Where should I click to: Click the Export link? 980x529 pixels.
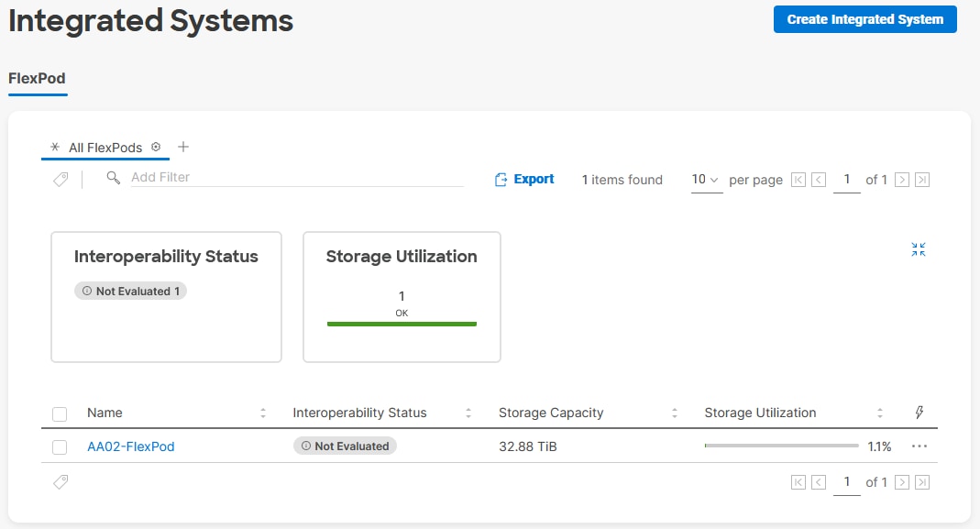[x=534, y=179]
